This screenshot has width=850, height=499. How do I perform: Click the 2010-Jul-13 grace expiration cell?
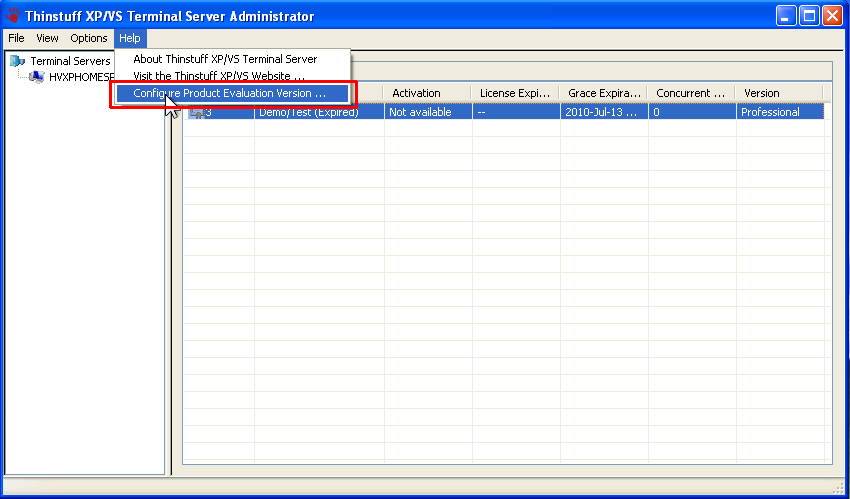click(x=604, y=112)
